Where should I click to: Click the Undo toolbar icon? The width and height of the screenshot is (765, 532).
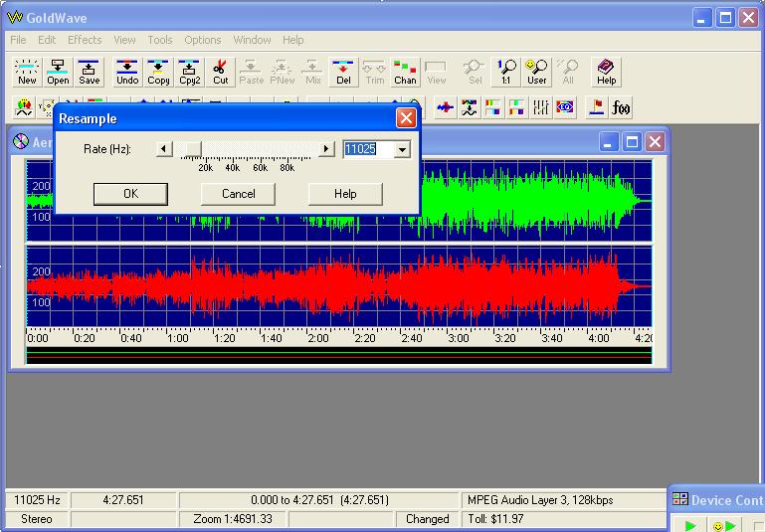coord(127,73)
